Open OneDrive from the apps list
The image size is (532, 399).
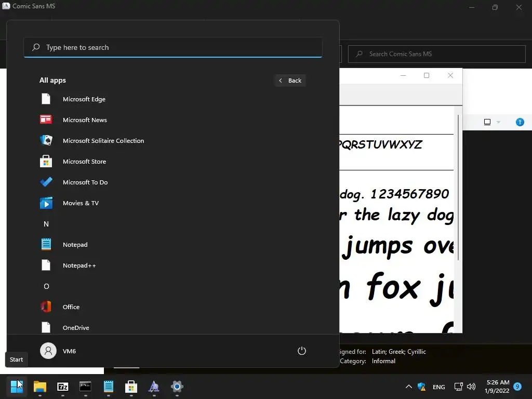tap(172, 327)
